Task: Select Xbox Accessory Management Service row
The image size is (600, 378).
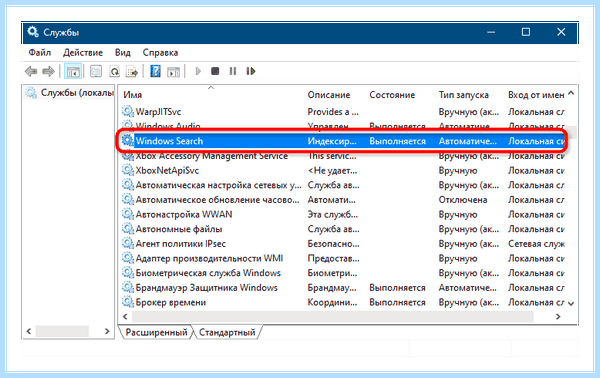Action: [x=343, y=156]
